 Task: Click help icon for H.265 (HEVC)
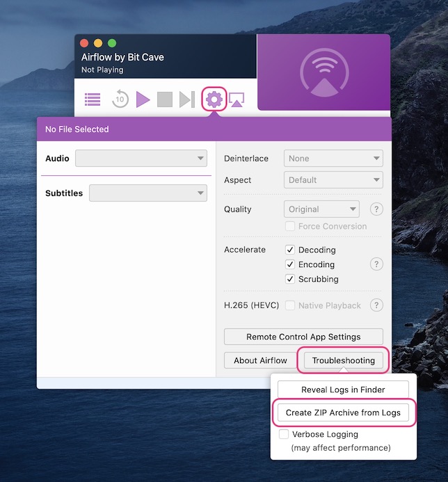pos(376,305)
